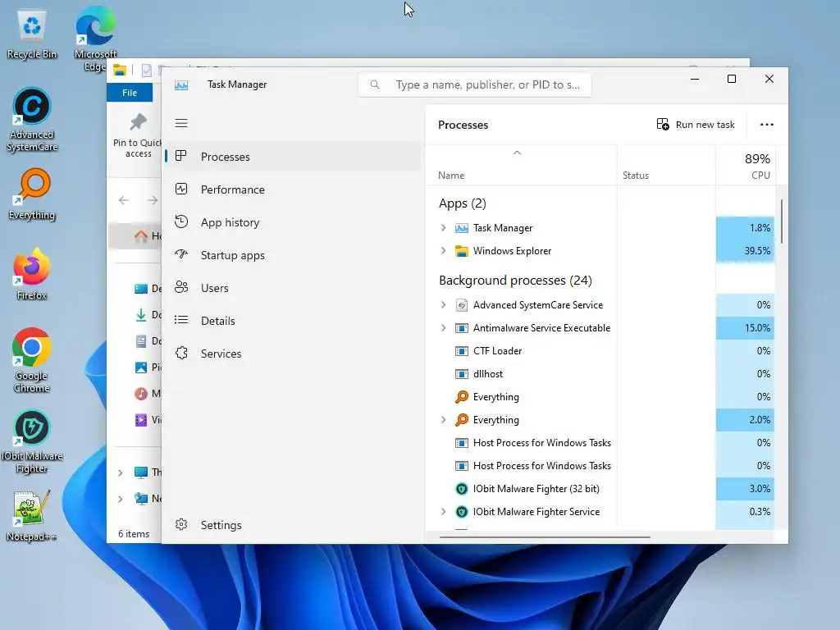Open the Users page
This screenshot has height=630, width=840.
point(293,288)
